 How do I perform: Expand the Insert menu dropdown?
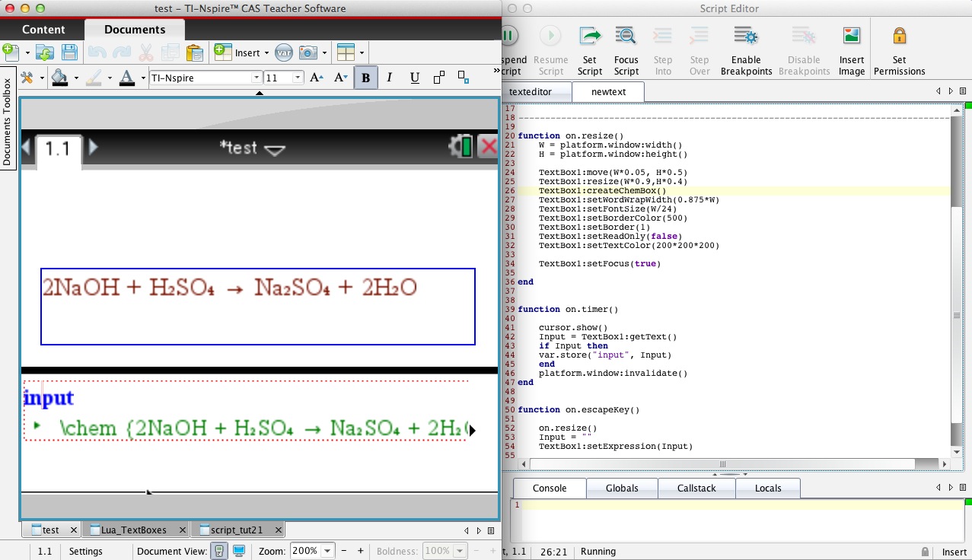266,53
